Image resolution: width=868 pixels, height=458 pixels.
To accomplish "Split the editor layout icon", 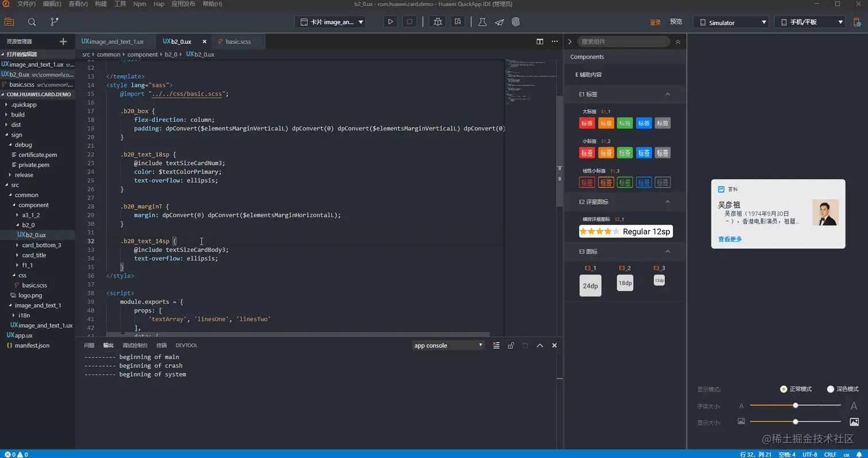I will click(540, 41).
